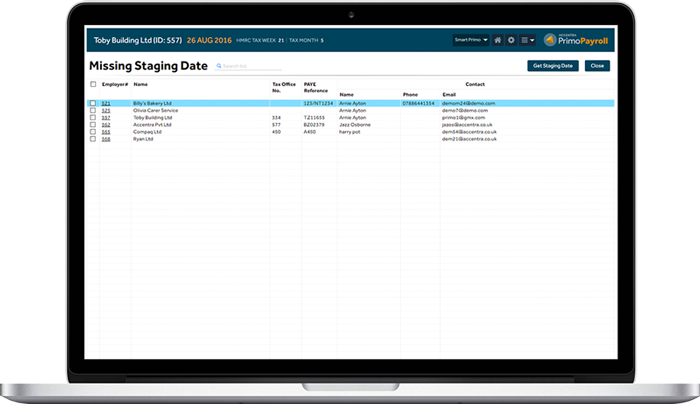Click the Get Staging Date button
Viewport: 700px width, 404px height.
[x=553, y=66]
